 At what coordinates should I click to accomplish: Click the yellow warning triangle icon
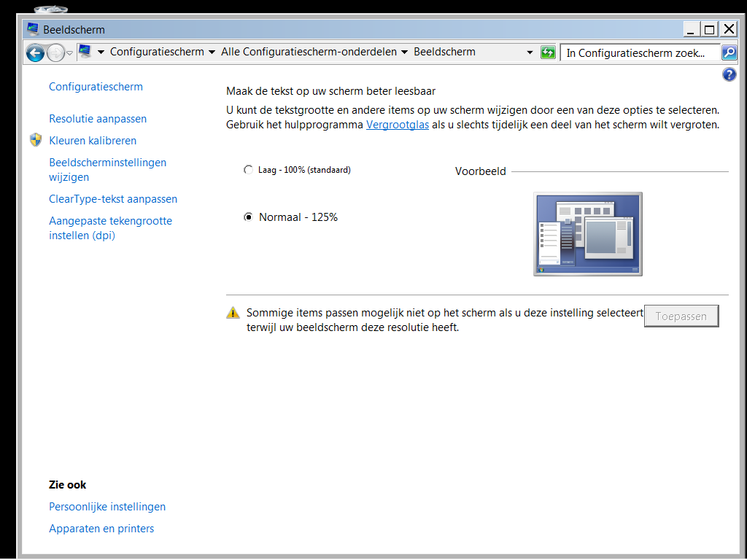tap(233, 313)
